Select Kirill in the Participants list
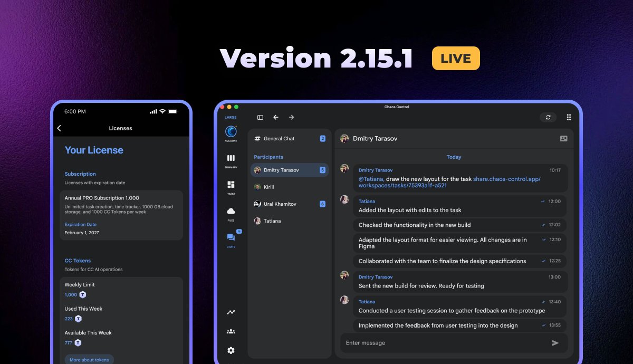This screenshot has height=364, width=633. click(x=290, y=187)
